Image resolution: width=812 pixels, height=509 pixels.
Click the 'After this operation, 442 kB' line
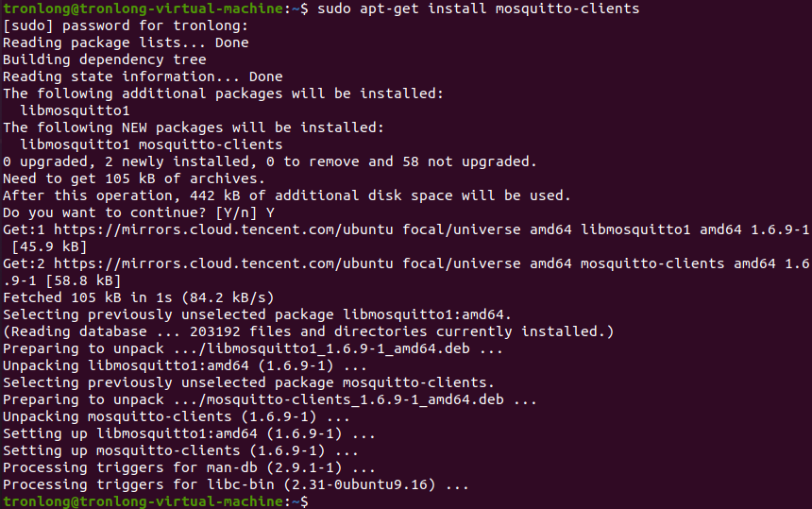coord(286,195)
